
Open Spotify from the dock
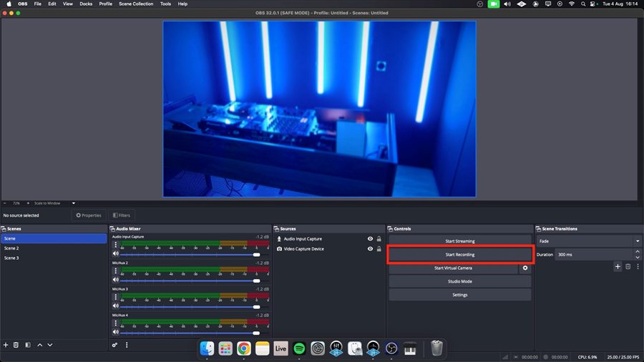tap(299, 348)
